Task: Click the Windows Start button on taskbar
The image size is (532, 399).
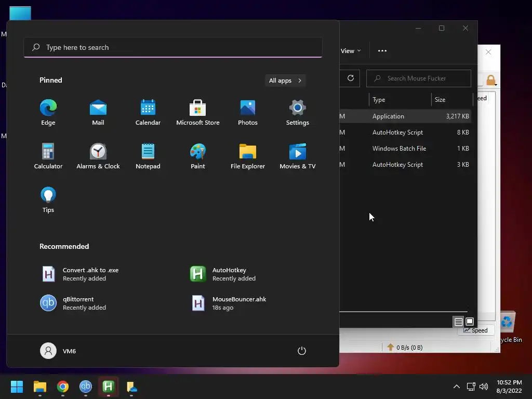Action: pos(17,387)
